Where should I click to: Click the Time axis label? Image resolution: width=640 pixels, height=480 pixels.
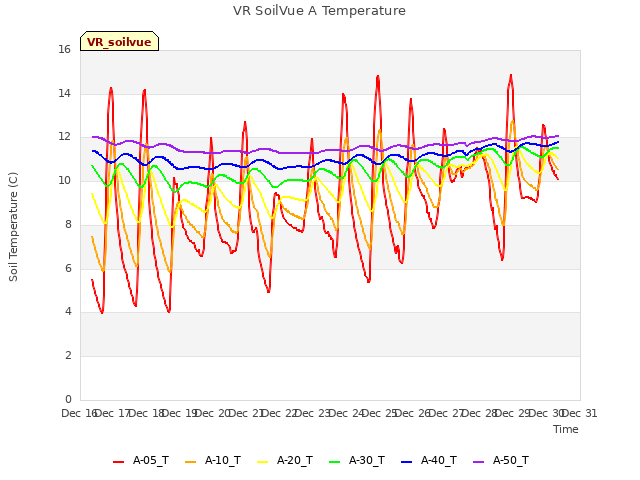pos(566,429)
